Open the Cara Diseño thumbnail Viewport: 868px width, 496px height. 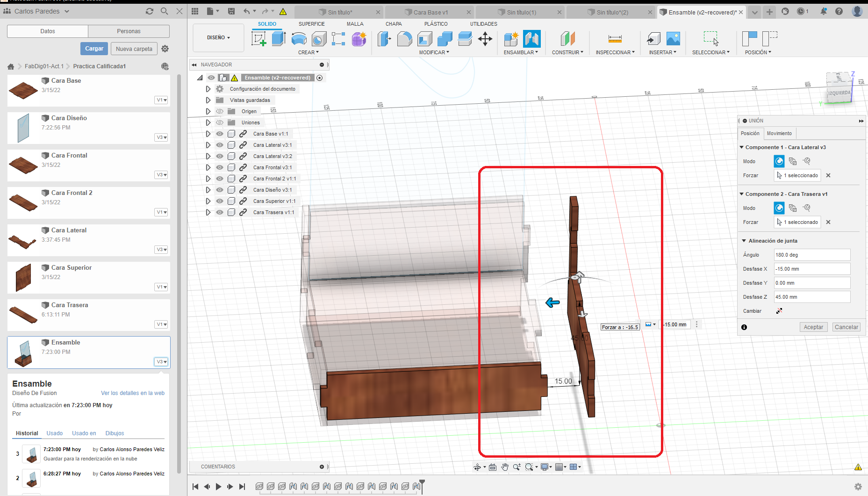[x=23, y=128]
